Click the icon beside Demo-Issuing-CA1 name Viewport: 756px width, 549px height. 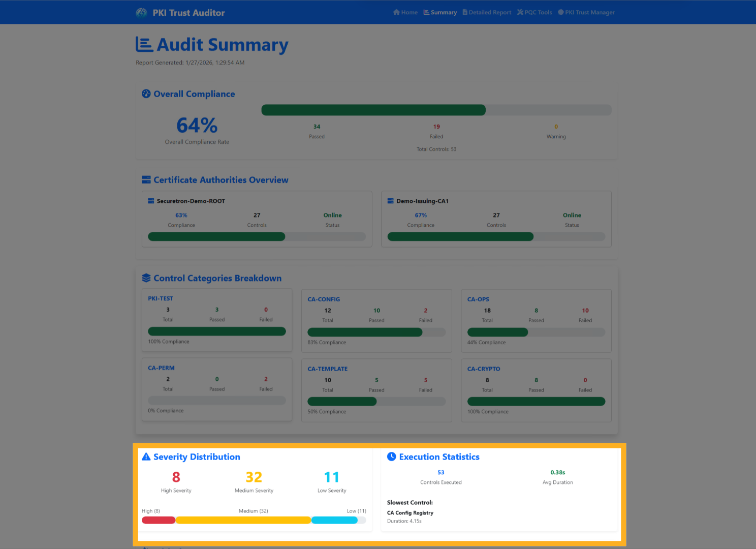(x=390, y=200)
